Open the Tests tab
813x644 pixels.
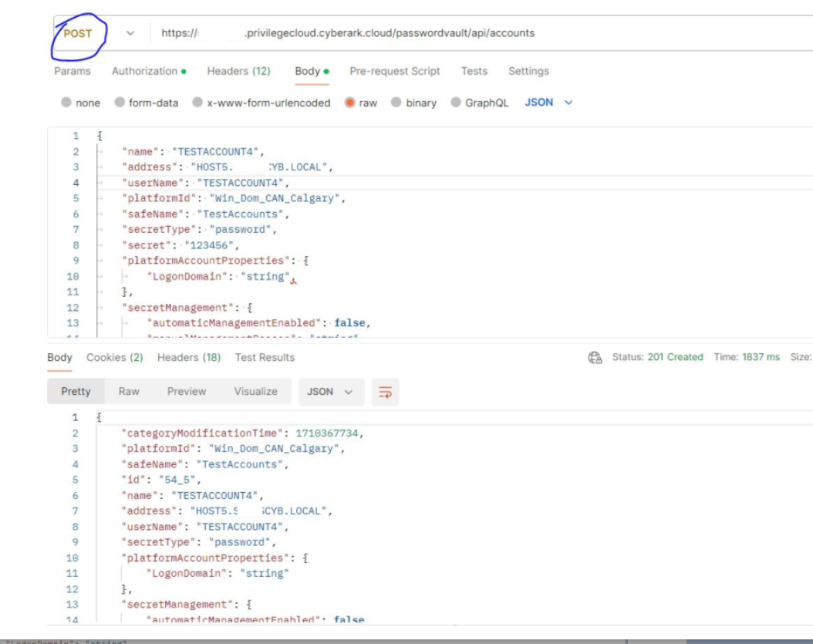click(474, 71)
